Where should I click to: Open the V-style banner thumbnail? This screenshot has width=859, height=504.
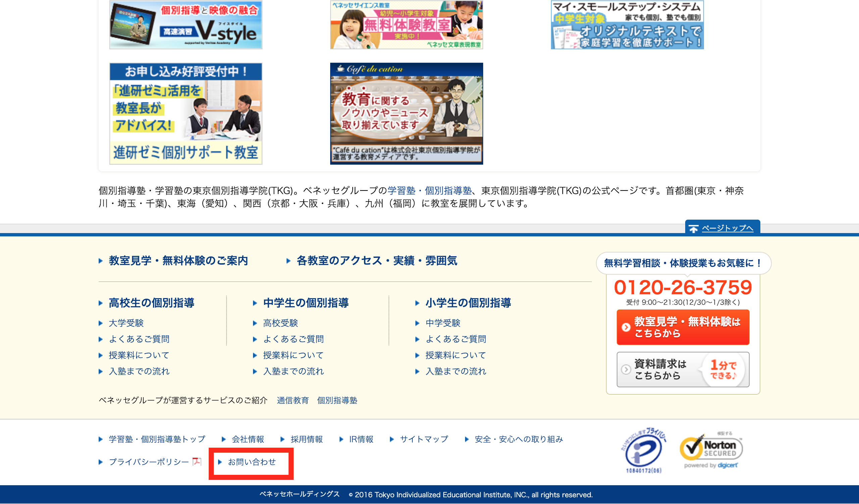(186, 24)
